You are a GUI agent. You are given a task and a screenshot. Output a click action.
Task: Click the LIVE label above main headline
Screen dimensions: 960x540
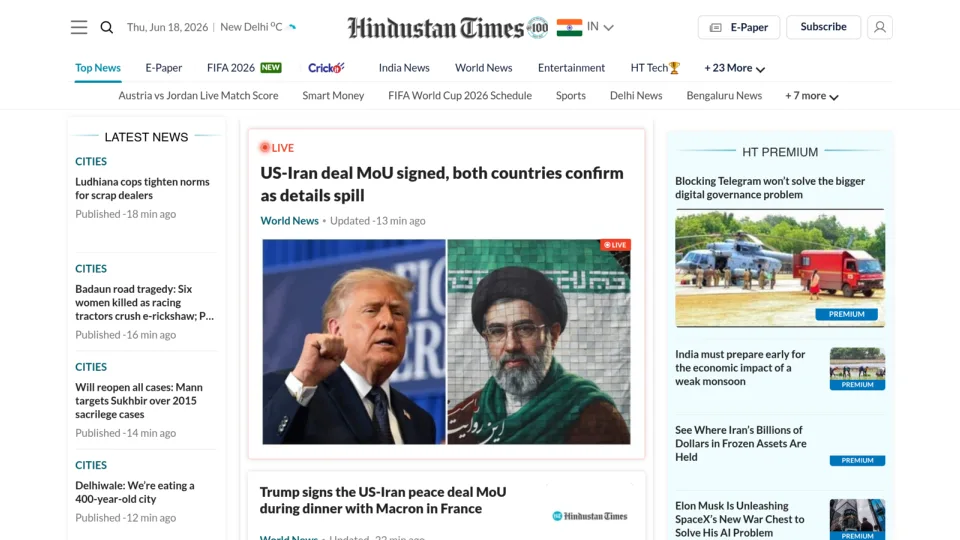277,148
